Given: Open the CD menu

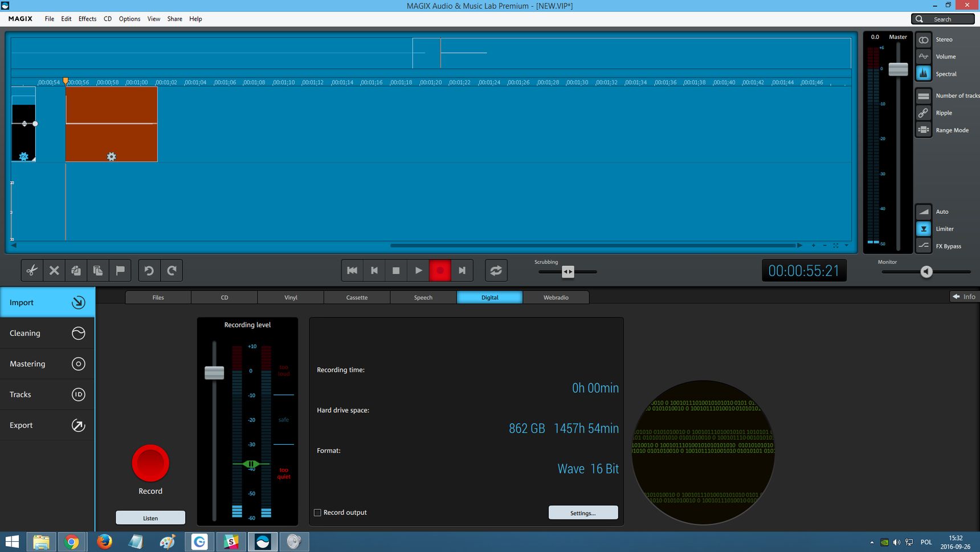Looking at the screenshot, I should [x=108, y=19].
